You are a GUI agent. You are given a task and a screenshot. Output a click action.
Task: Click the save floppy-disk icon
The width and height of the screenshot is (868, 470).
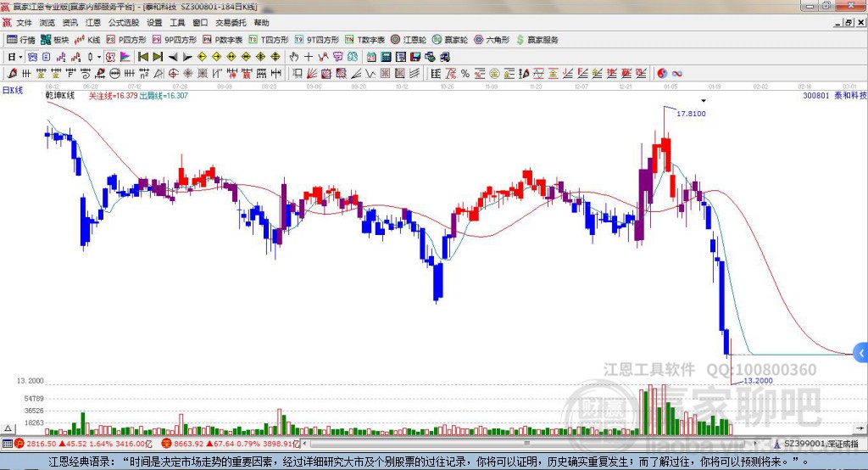pos(415,57)
